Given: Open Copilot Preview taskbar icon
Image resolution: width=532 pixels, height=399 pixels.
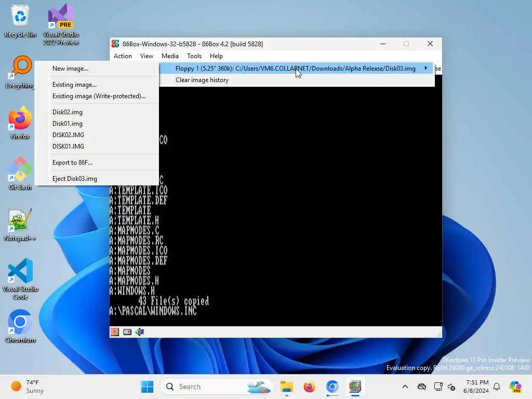Looking at the screenshot, I should click(x=515, y=387).
